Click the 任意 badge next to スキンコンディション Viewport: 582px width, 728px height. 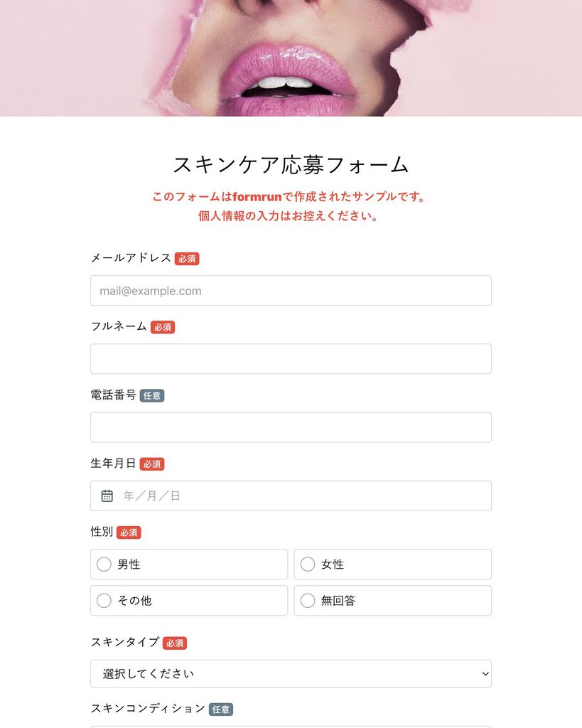(221, 710)
